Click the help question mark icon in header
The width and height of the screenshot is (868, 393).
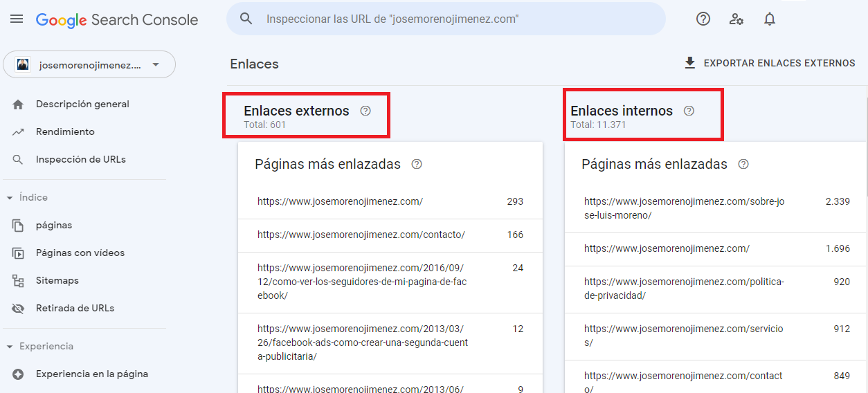point(703,19)
